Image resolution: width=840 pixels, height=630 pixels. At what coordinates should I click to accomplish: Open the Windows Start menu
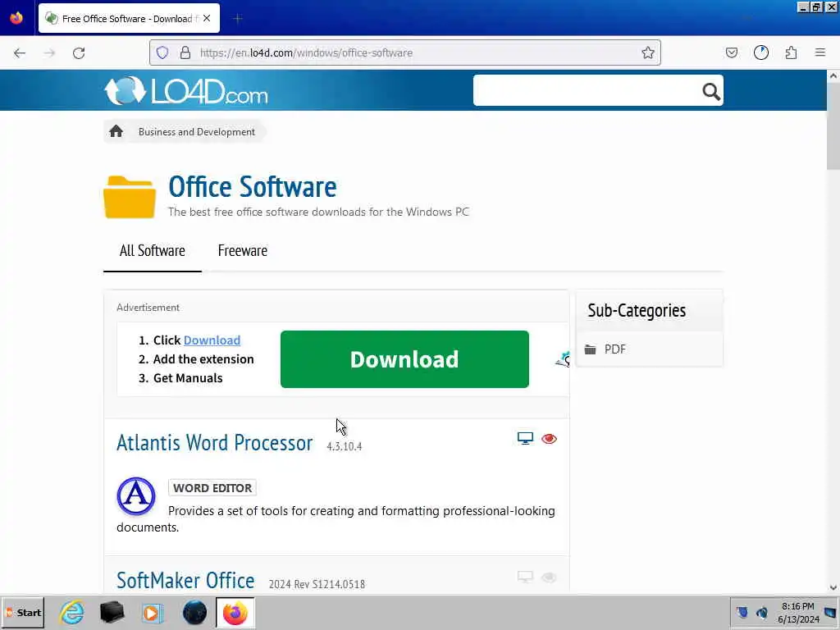[x=23, y=612]
